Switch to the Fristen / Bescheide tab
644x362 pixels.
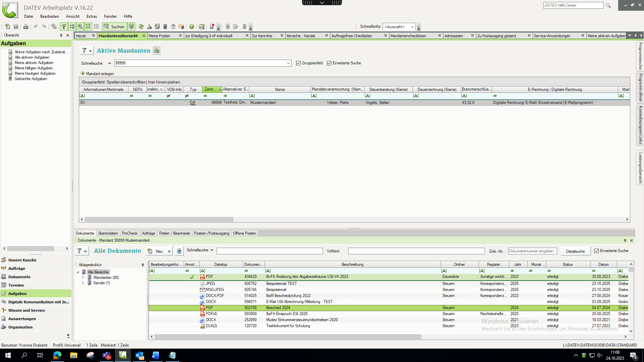174,233
